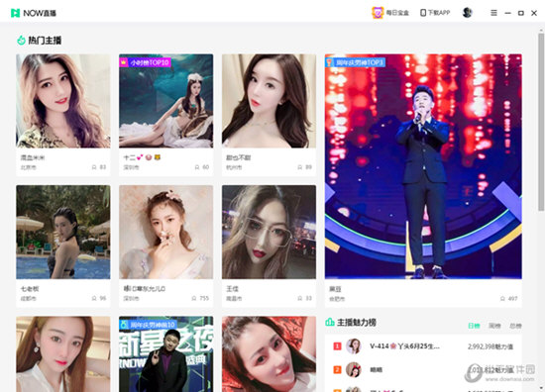This screenshot has width=545, height=392.
Task: Click the rank 1 avatar in charm list
Action: [354, 346]
